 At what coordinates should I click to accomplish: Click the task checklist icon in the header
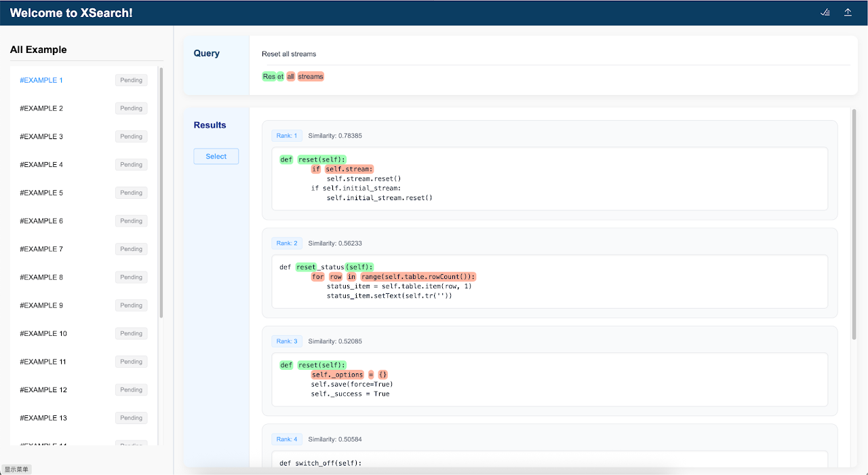tap(825, 12)
